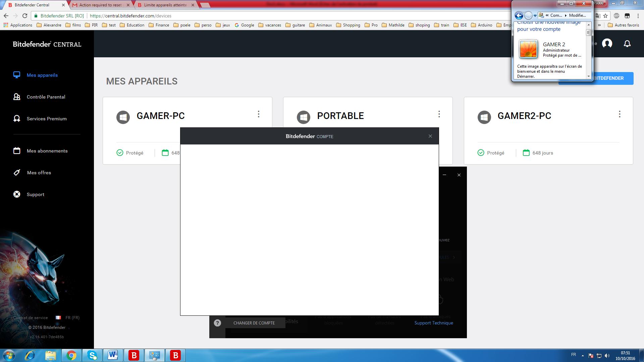Minimize the dark Bitdefender window behind dialog

[444, 175]
